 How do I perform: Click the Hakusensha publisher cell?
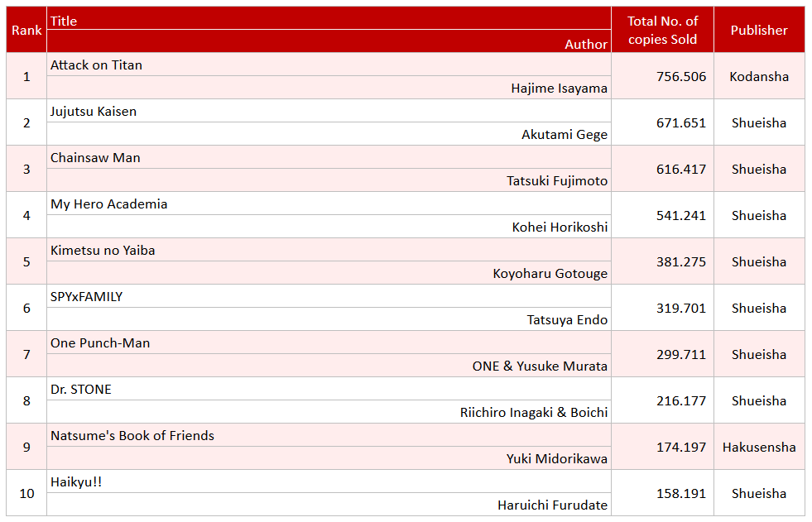759,447
